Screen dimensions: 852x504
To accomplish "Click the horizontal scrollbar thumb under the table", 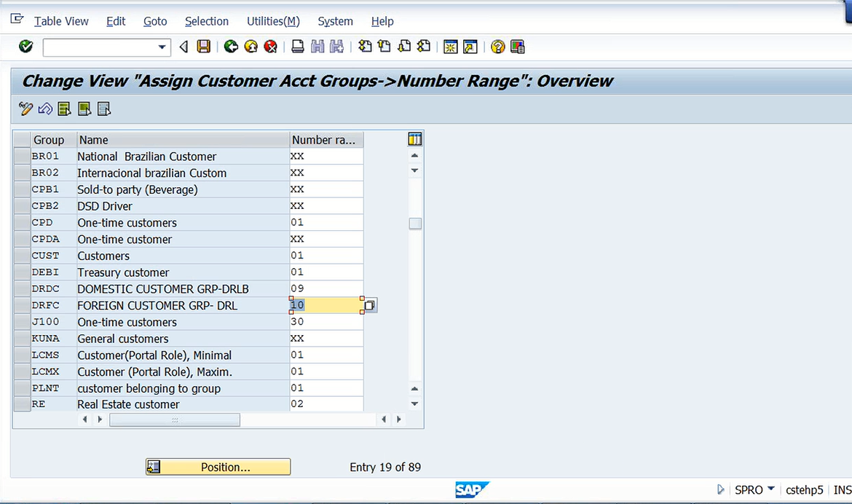I will 175,420.
